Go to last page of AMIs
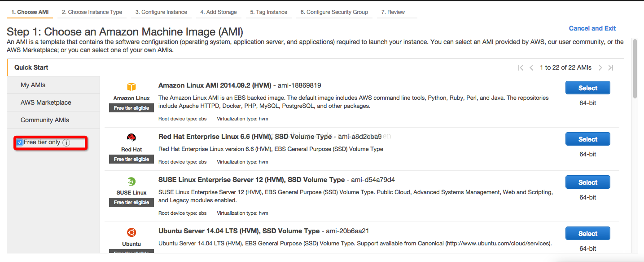644x262 pixels. [x=611, y=67]
